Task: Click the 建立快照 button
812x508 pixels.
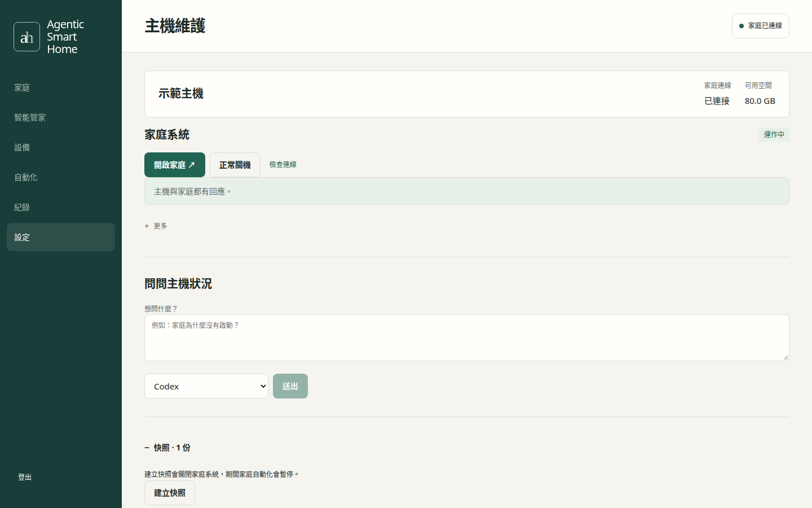Action: (170, 493)
